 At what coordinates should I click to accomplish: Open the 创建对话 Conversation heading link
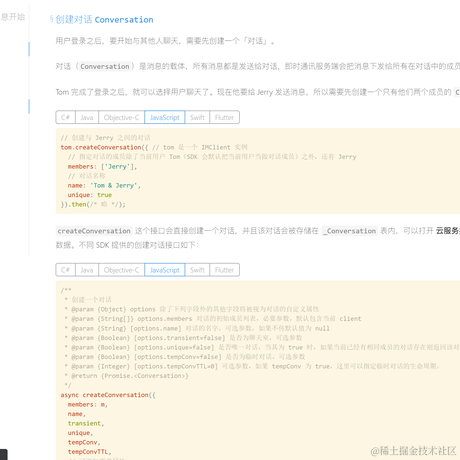[x=104, y=20]
